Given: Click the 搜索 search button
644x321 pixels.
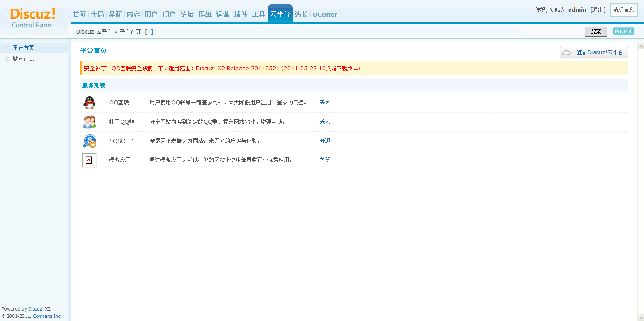Looking at the screenshot, I should [x=596, y=31].
